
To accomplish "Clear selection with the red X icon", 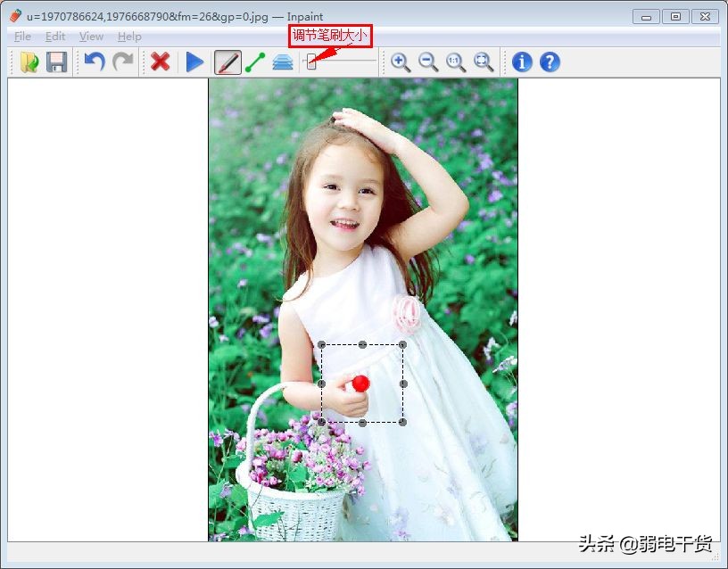I will (161, 62).
